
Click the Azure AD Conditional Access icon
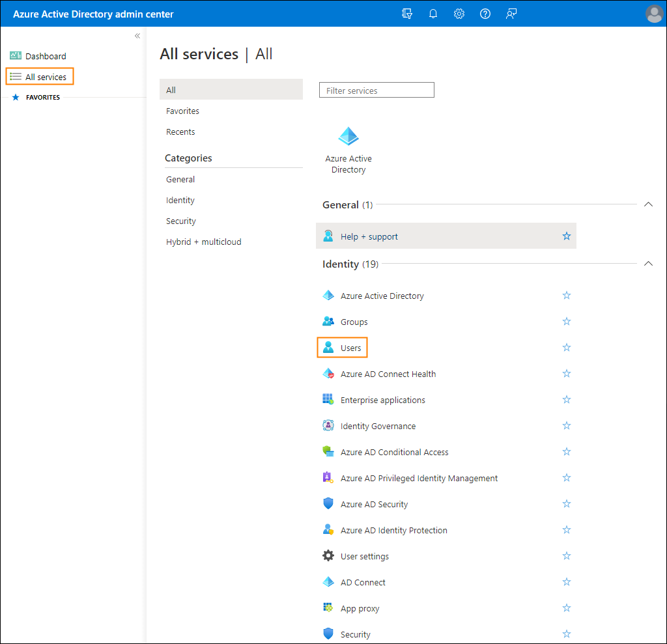328,451
